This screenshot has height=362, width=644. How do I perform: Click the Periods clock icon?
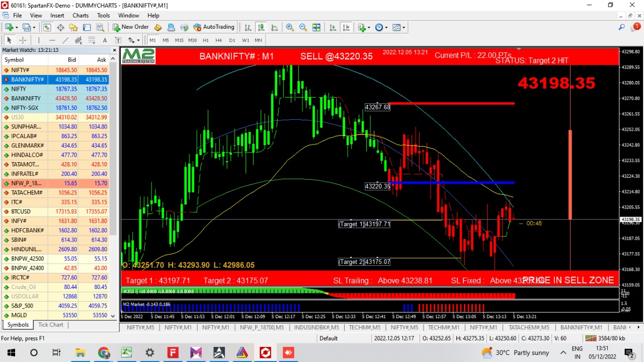pyautogui.click(x=379, y=27)
